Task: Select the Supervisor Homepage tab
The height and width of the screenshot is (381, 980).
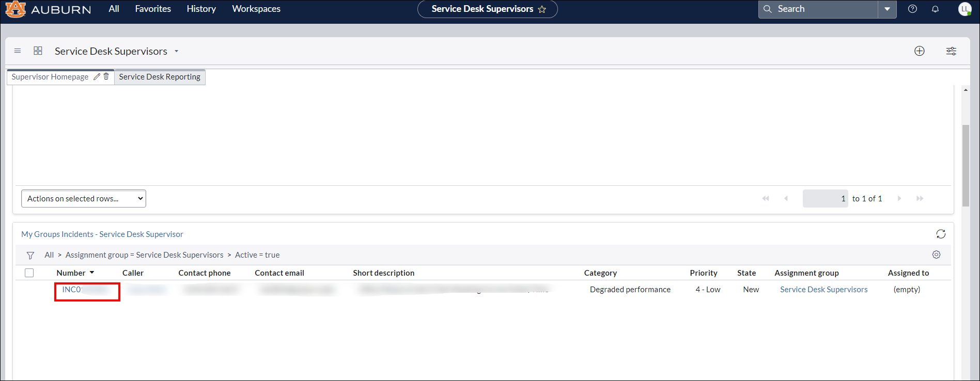Action: [x=50, y=77]
